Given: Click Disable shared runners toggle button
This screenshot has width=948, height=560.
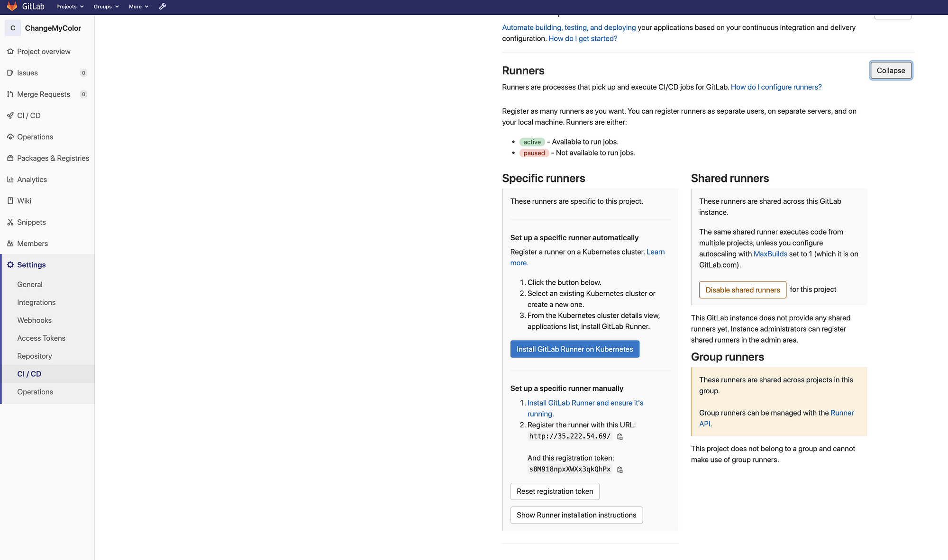Looking at the screenshot, I should (742, 289).
